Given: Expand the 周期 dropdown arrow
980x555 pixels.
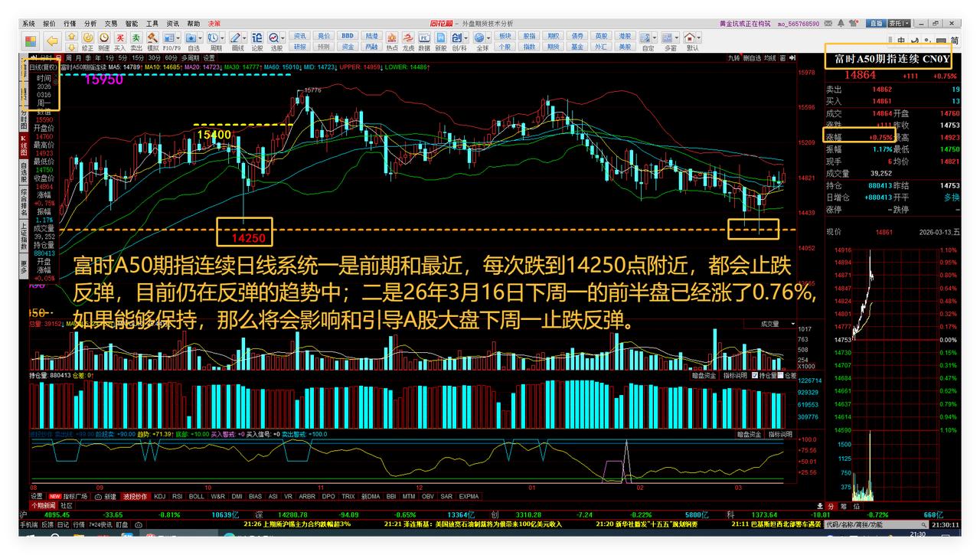Looking at the screenshot, I should point(224,38).
